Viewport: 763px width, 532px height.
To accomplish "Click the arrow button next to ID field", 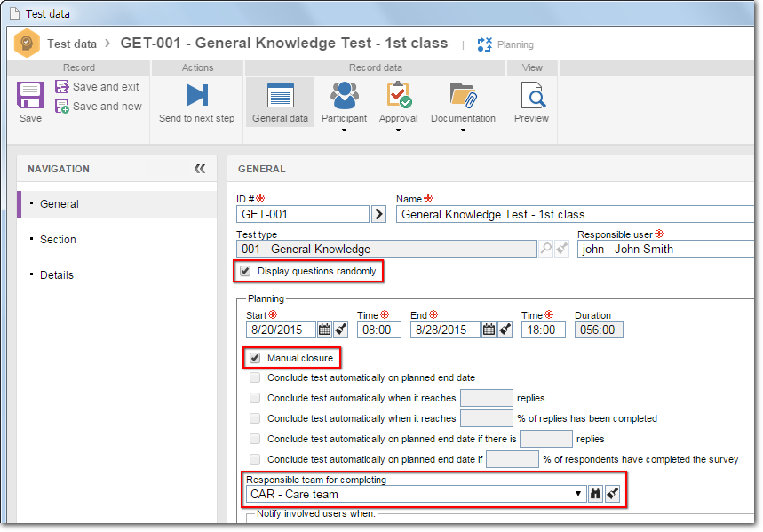I will 378,214.
